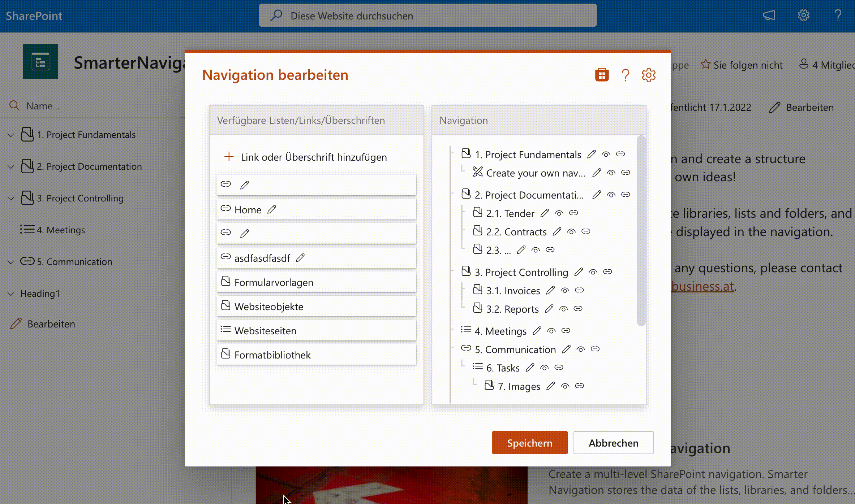Screen dimensions: 855x504
Task: Edit the asdfasdfasdf link with pencil icon
Action: pos(300,258)
